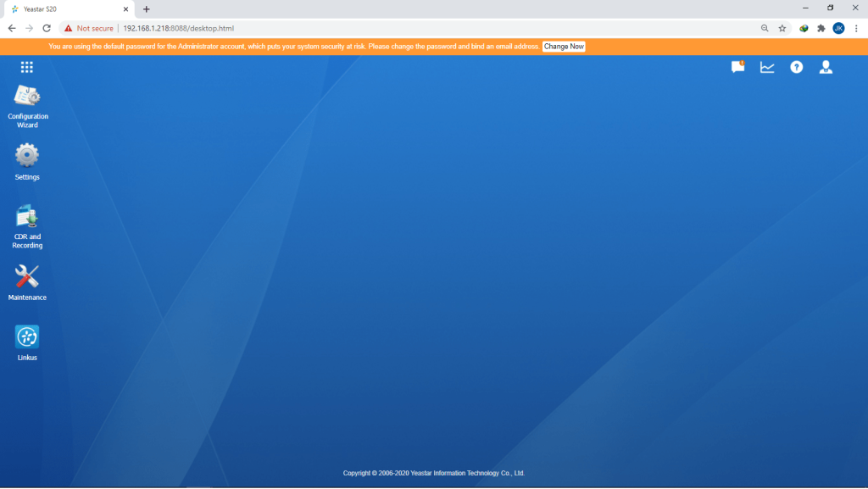Launch the Configuration Wizard
The height and width of the screenshot is (489, 868).
[x=27, y=107]
